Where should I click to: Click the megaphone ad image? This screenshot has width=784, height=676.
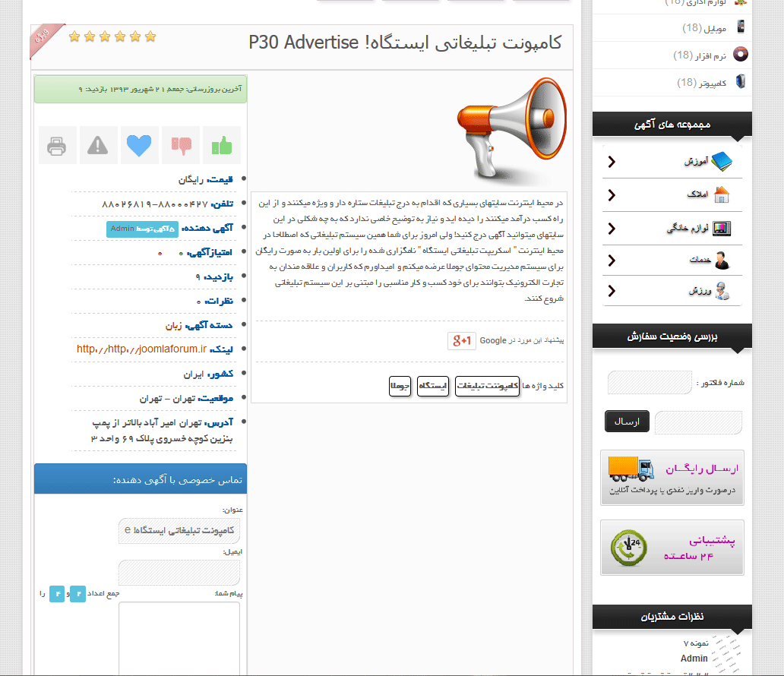511,131
